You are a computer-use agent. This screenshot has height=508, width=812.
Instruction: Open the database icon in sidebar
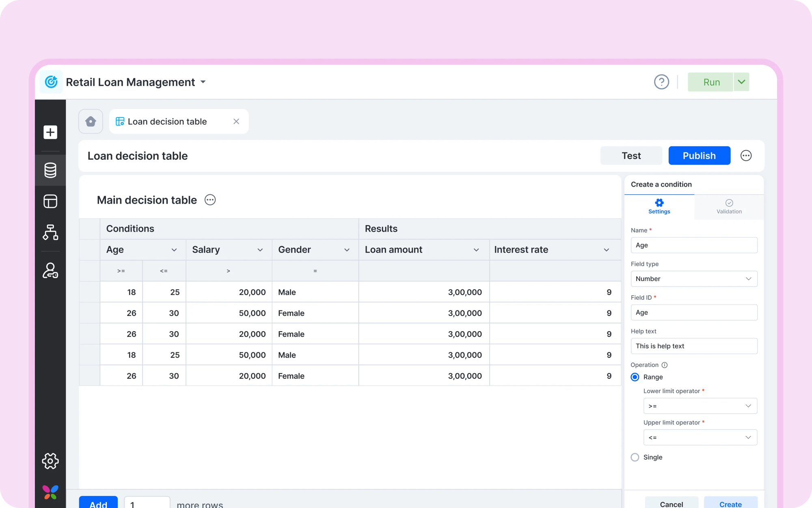pos(50,170)
